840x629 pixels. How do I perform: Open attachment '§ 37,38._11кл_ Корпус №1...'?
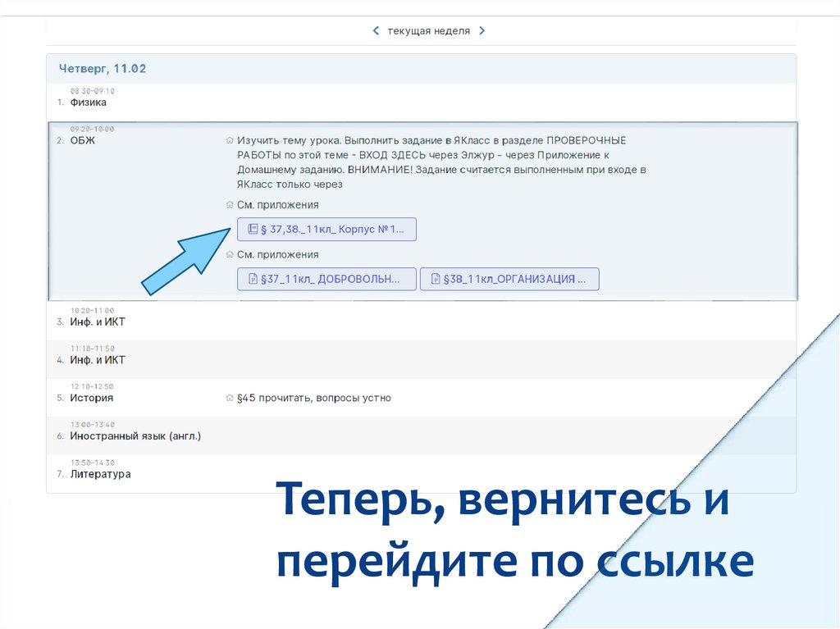click(326, 230)
